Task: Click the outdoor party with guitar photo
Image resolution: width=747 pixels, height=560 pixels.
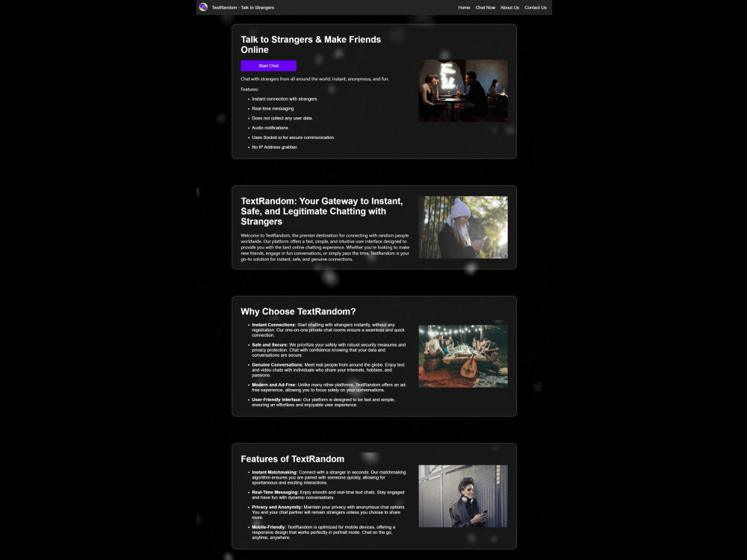Action: (x=463, y=356)
